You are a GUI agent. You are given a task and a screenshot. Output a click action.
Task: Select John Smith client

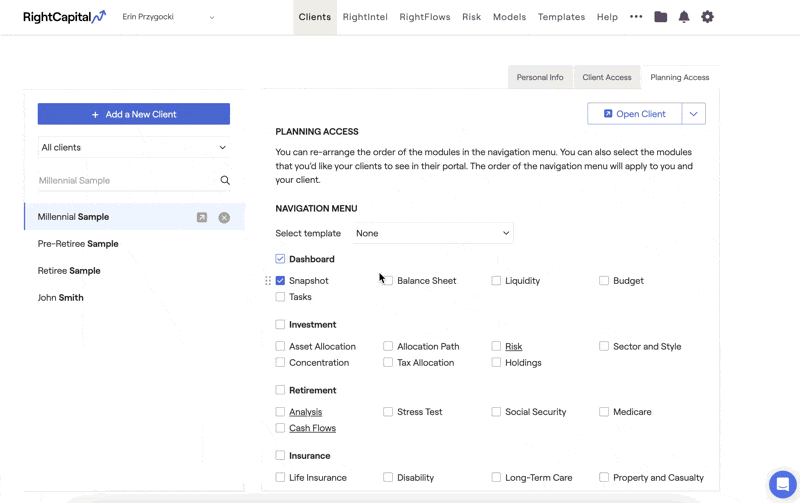point(60,298)
